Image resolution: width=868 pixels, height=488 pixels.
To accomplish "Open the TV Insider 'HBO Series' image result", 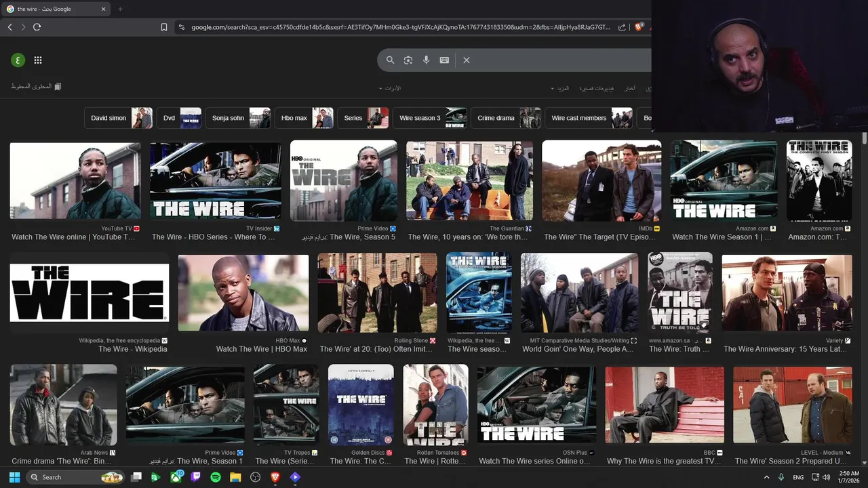I will pos(216,180).
